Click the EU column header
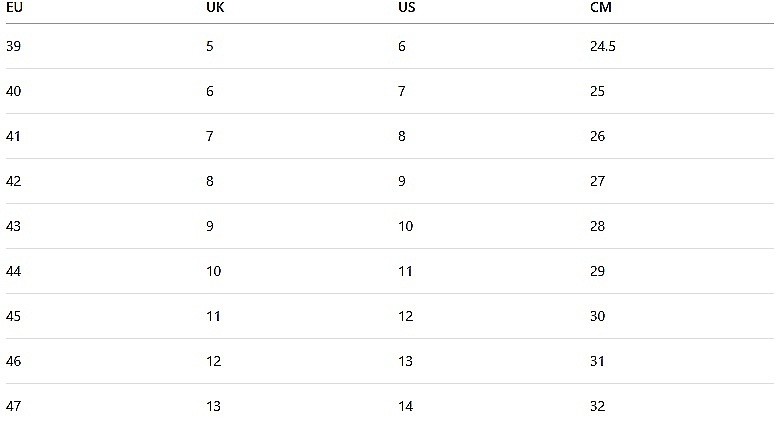 tap(14, 8)
